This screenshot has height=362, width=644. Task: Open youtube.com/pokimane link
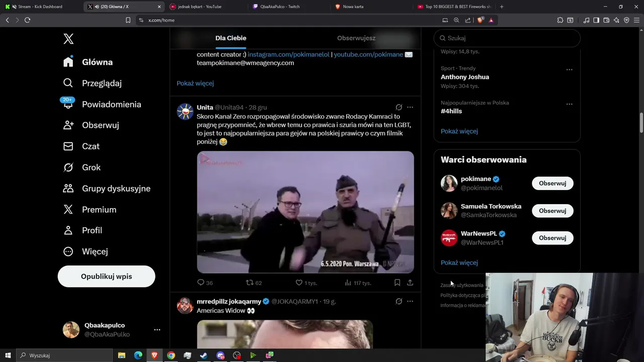(x=368, y=54)
